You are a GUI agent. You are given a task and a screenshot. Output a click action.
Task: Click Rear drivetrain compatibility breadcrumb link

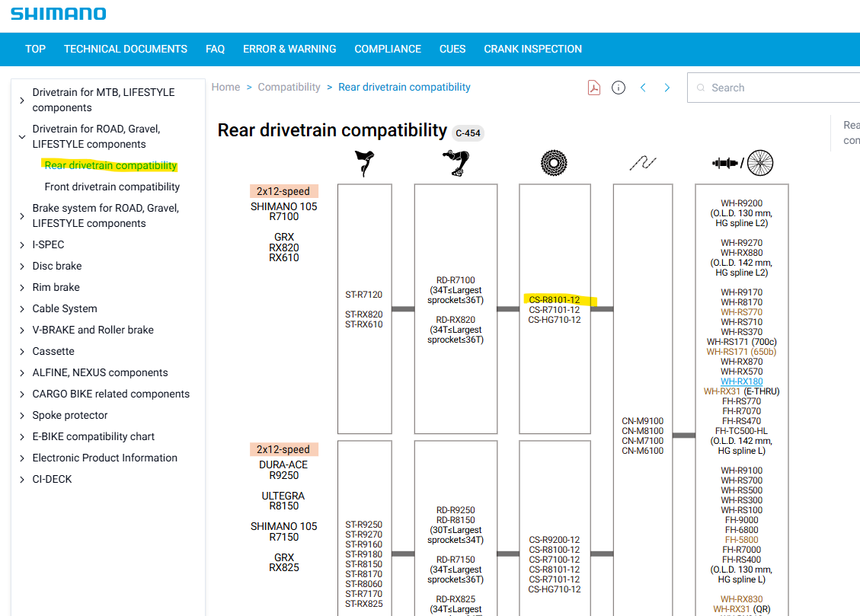pyautogui.click(x=404, y=87)
